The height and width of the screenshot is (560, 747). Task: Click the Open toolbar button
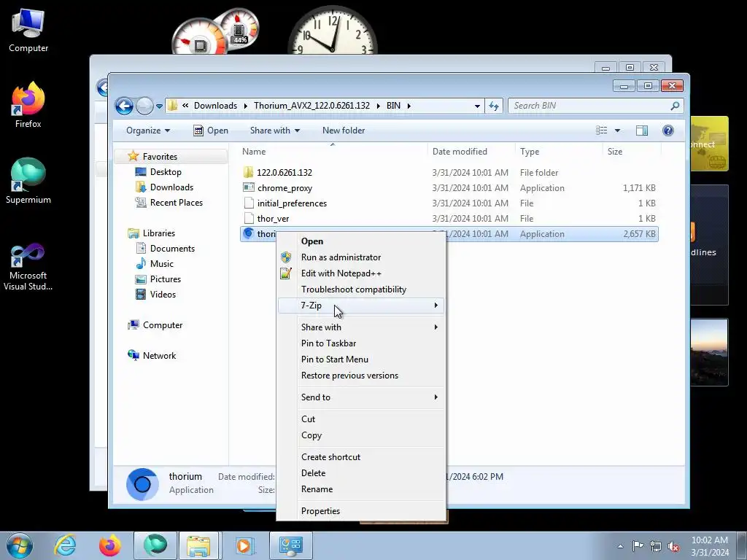(211, 131)
